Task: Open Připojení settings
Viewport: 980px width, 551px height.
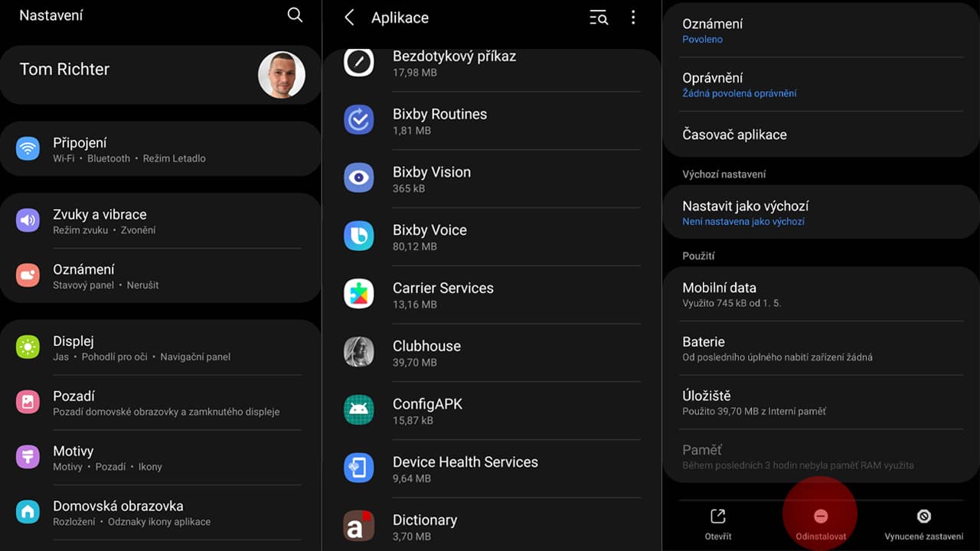Action: [161, 149]
